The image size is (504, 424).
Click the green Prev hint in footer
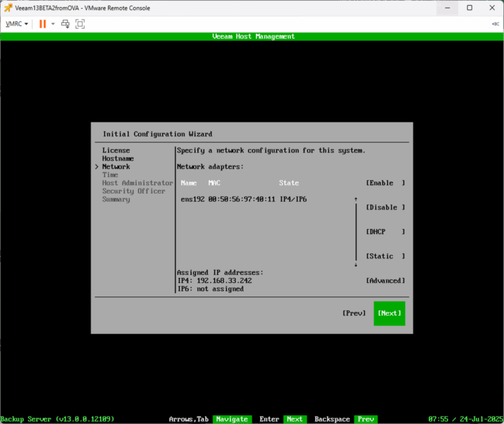[x=366, y=419]
